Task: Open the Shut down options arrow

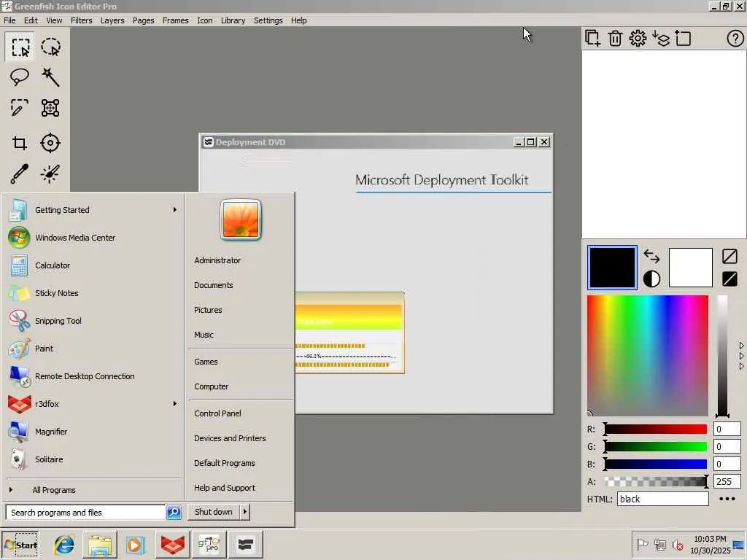Action: tap(245, 512)
